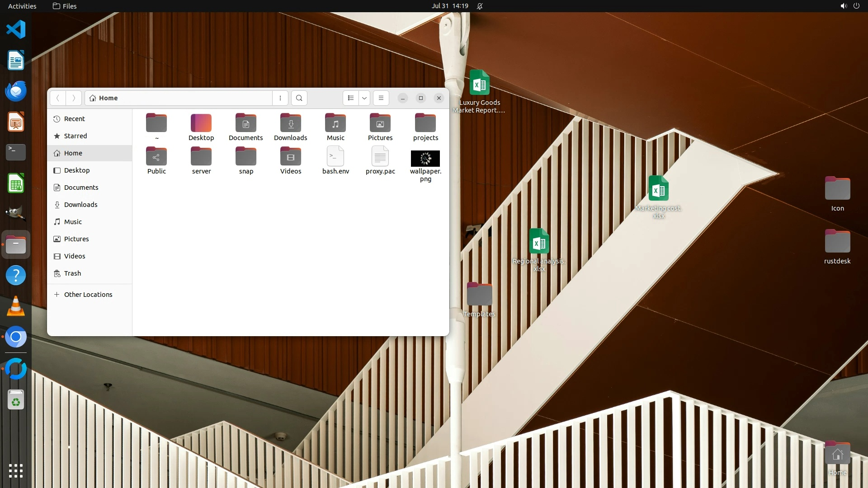
Task: Open the volume indicator in the system tray
Action: tap(843, 6)
